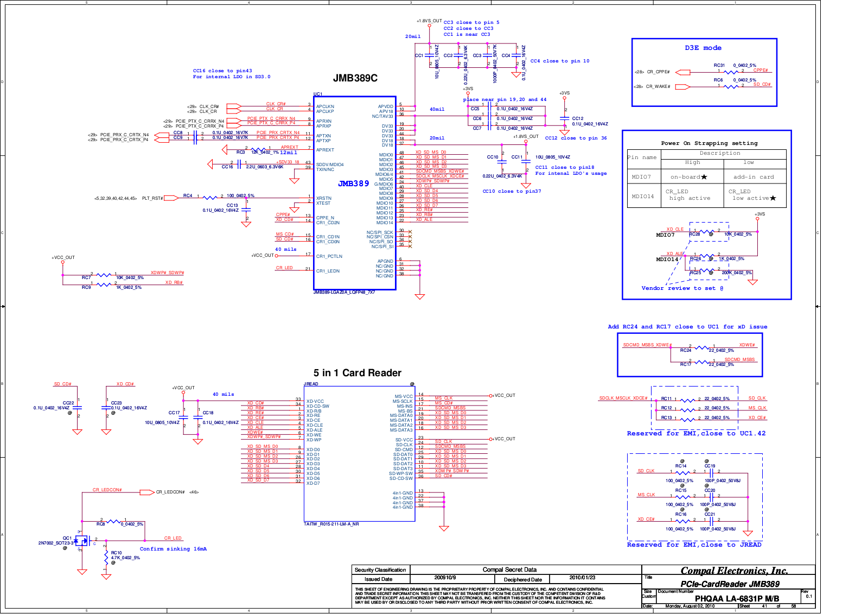Click 'Vendor review to set @' note

[x=682, y=288]
